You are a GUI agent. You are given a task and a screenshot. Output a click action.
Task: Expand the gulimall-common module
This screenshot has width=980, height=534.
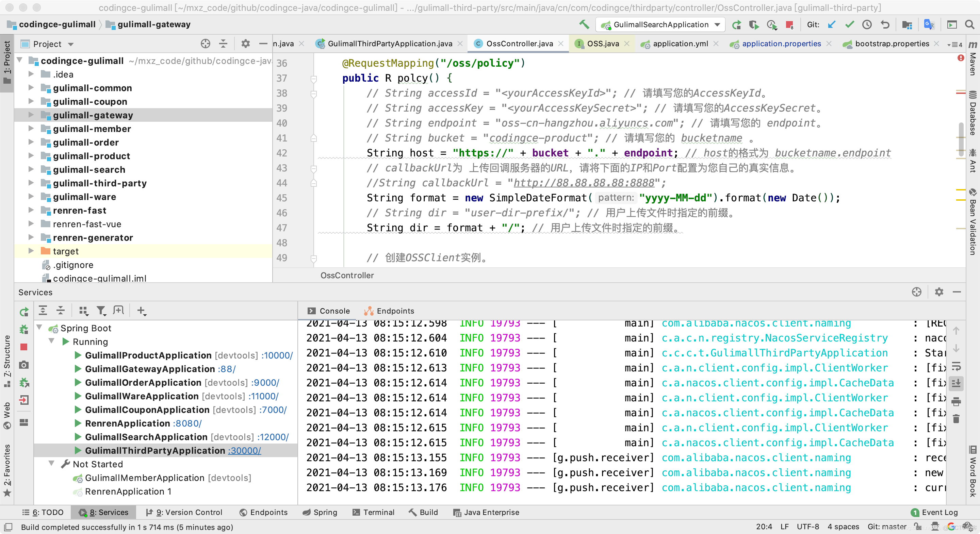point(31,87)
